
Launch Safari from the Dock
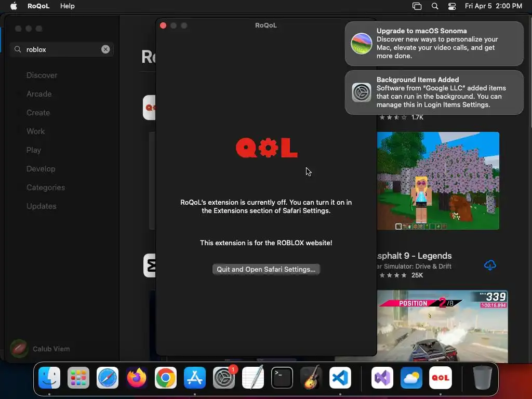point(108,377)
